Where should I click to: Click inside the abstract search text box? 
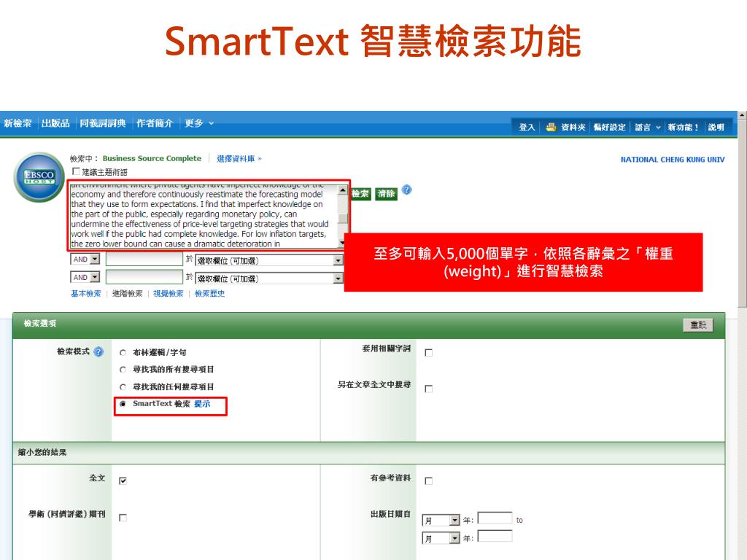click(x=204, y=215)
